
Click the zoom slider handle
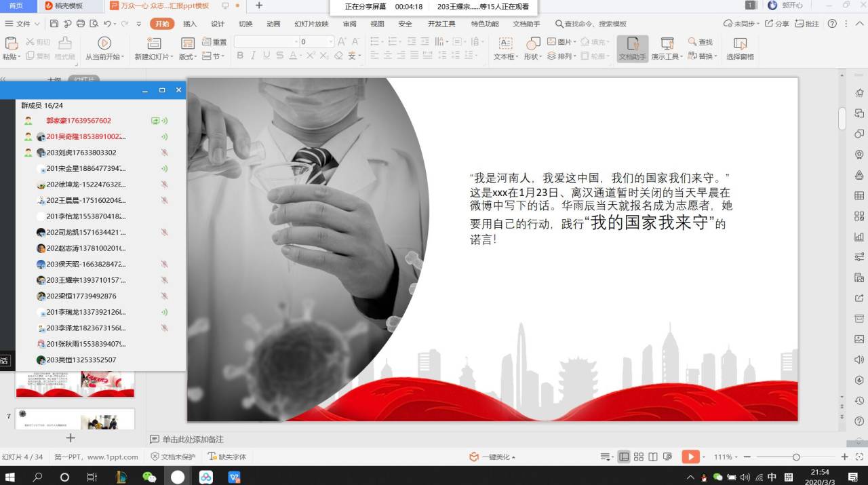[x=796, y=457]
